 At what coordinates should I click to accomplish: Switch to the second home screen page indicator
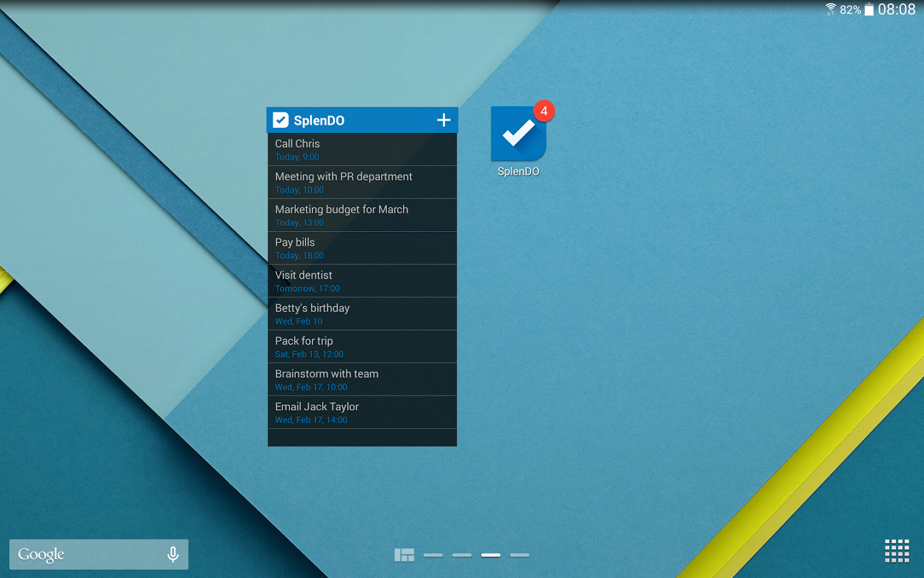pyautogui.click(x=462, y=555)
